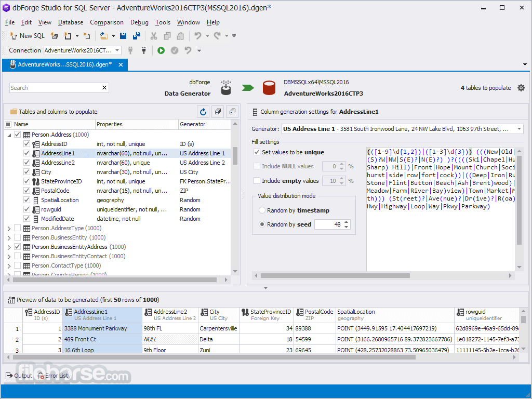Select the StateProvinceID column row

click(118, 181)
